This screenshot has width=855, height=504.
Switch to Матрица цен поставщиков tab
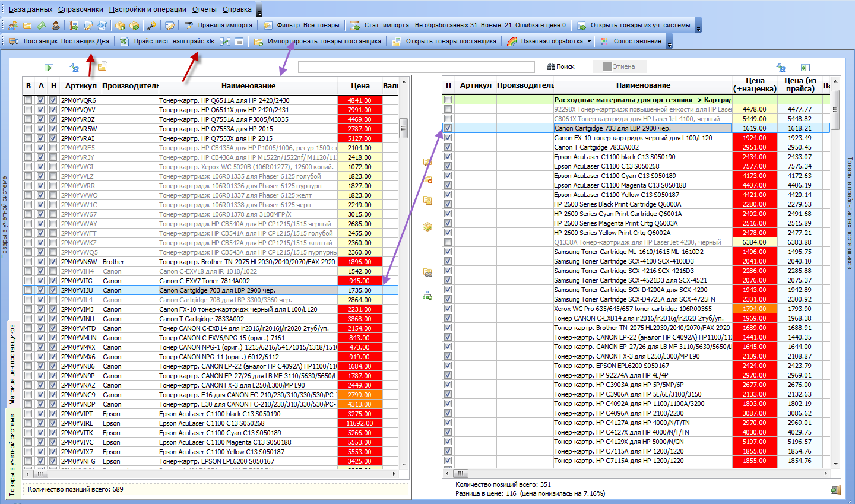coord(12,364)
